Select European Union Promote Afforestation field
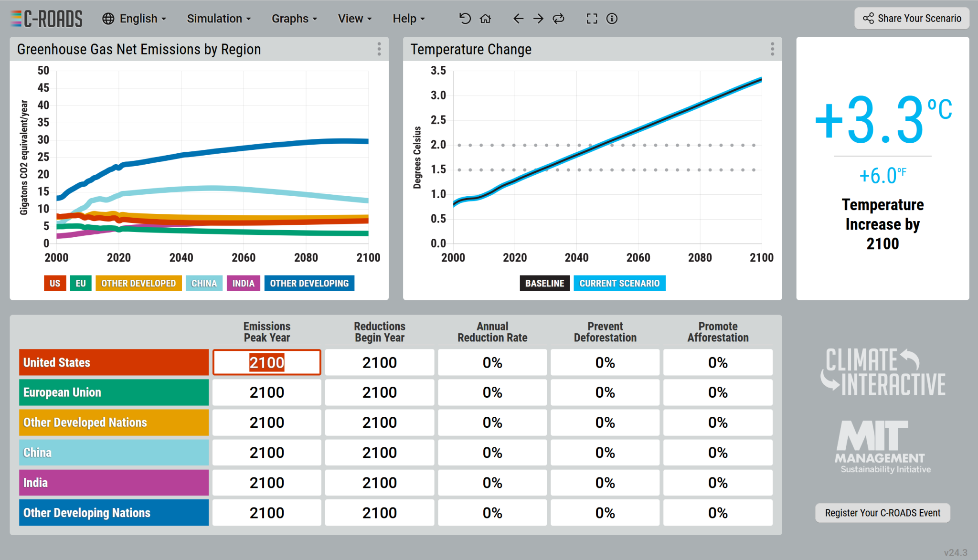 [718, 392]
